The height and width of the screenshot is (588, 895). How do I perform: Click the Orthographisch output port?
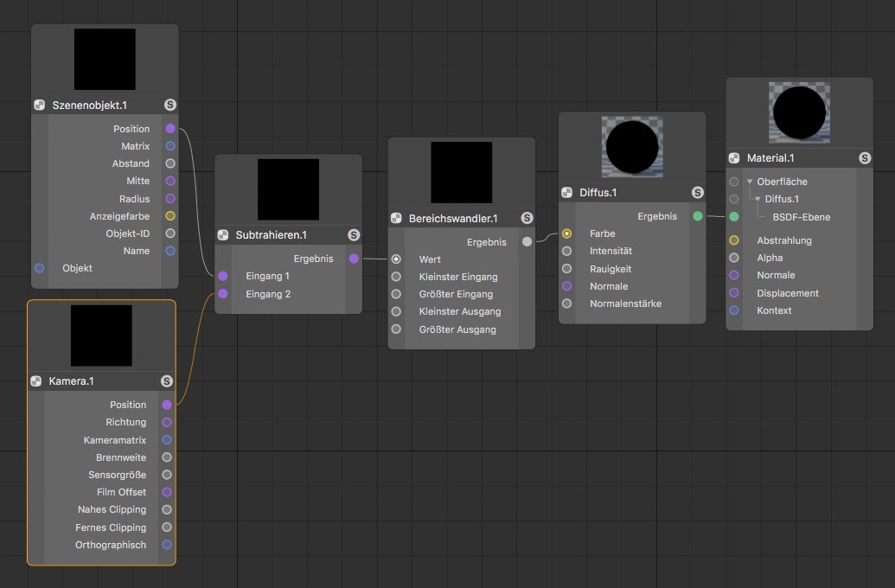167,545
